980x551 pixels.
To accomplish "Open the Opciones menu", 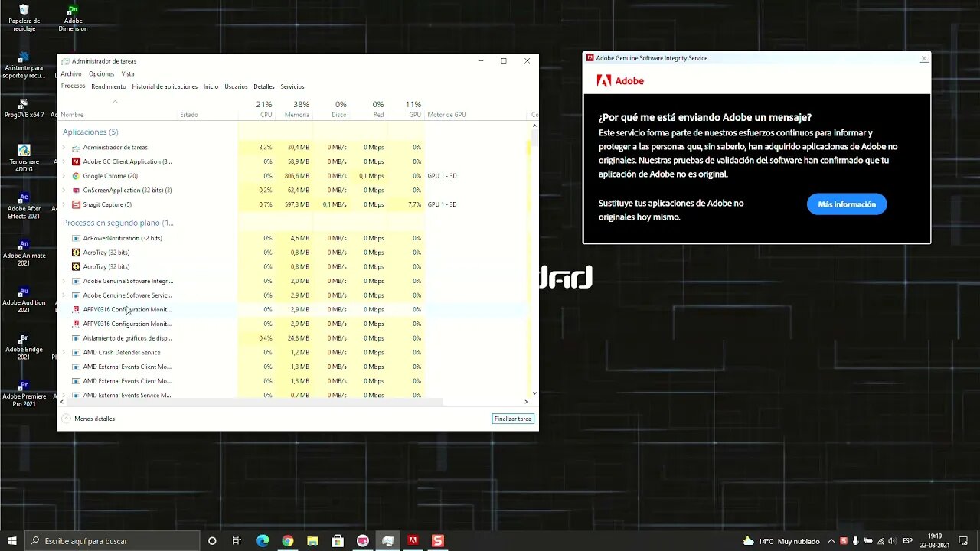I will point(101,74).
